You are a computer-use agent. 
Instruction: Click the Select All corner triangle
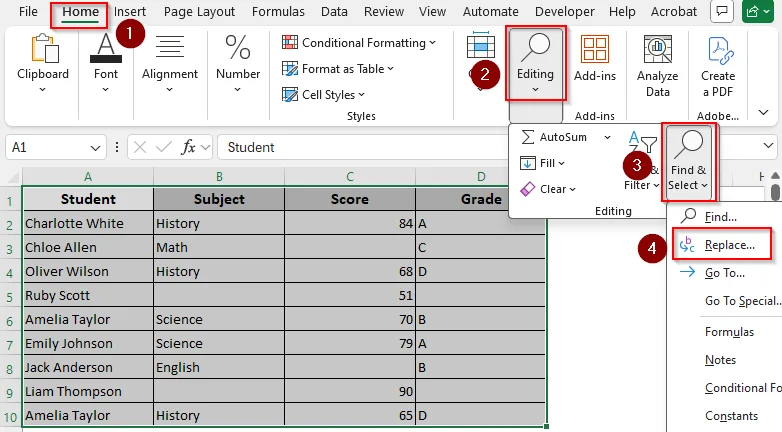[12, 177]
